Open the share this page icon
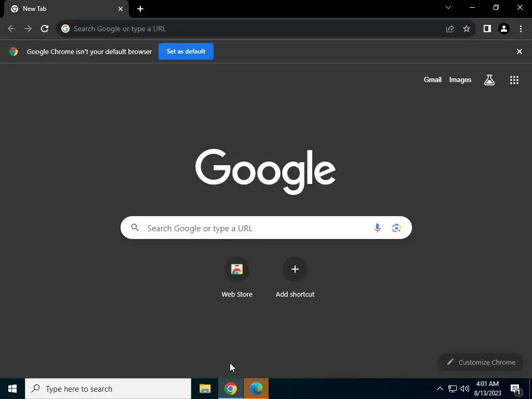532x399 pixels. coord(450,29)
